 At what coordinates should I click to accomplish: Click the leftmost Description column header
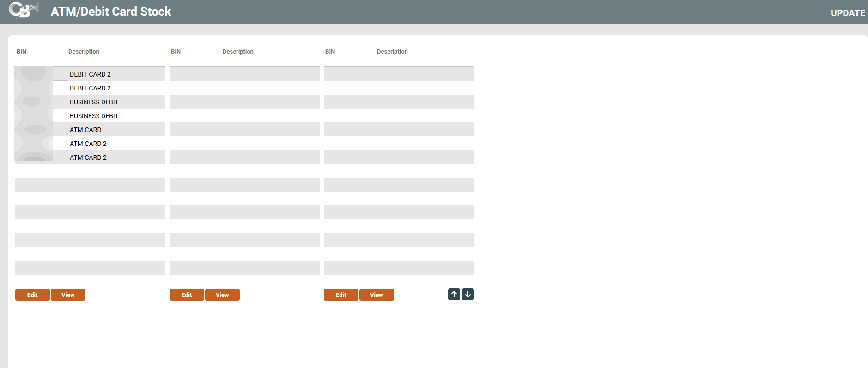coord(84,52)
